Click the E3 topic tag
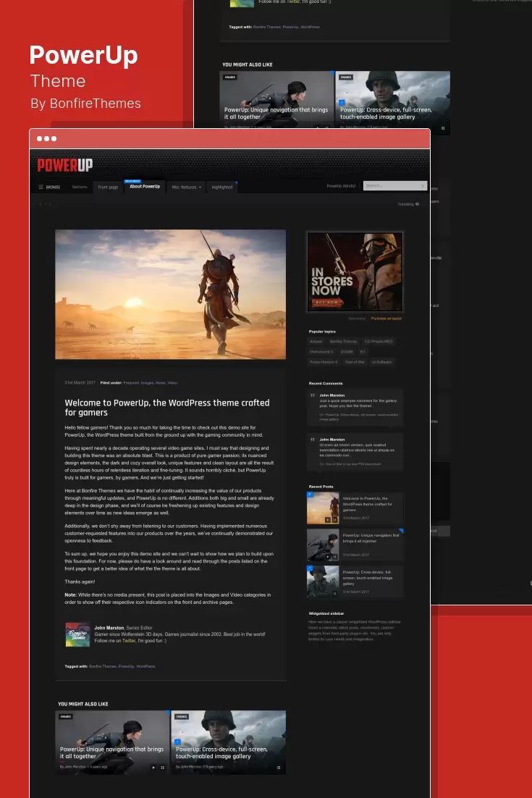The height and width of the screenshot is (798, 532). 363,352
